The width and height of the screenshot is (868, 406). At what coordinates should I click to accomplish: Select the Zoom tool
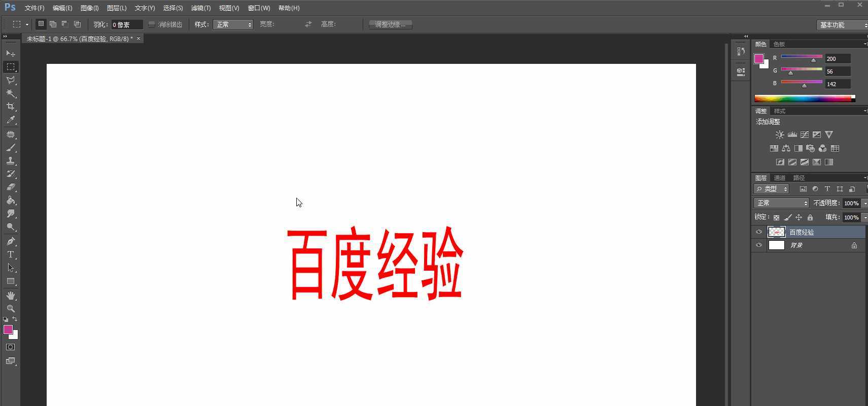[x=11, y=309]
